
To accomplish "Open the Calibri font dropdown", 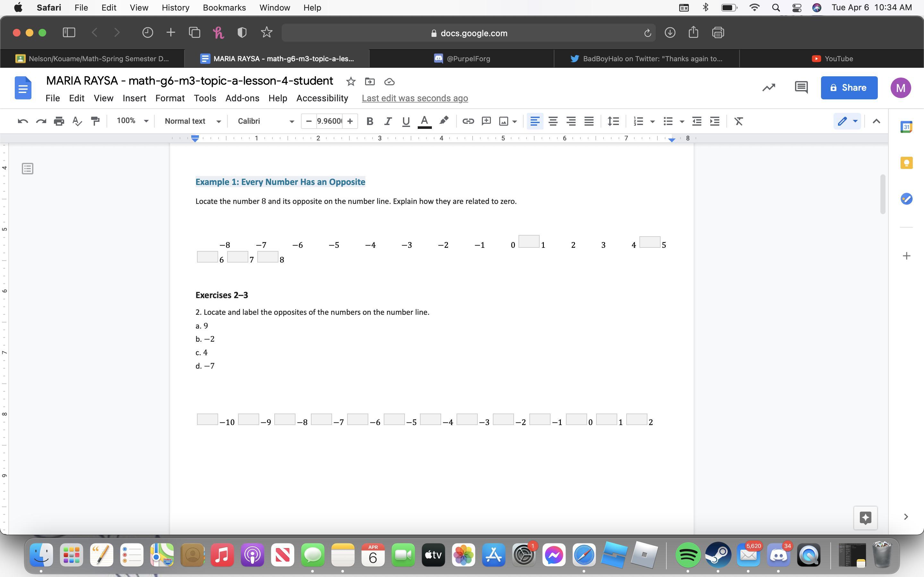I will tap(266, 121).
